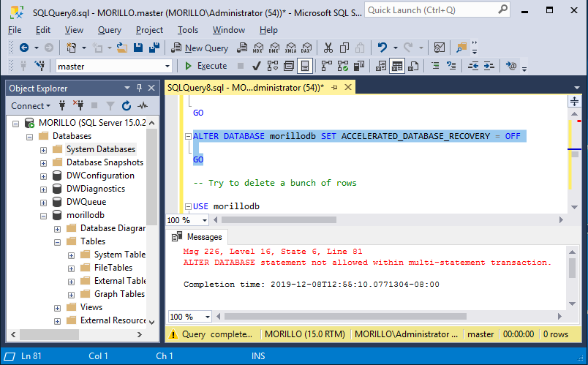Toggle Results to Text mode
Image resolution: width=588 pixels, height=365 pixels.
click(x=381, y=67)
